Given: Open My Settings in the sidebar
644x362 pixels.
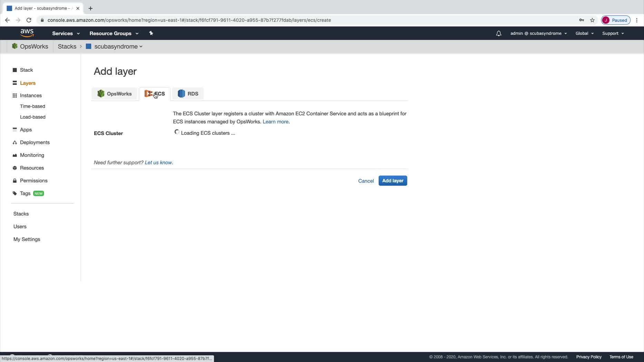Looking at the screenshot, I should (x=27, y=239).
